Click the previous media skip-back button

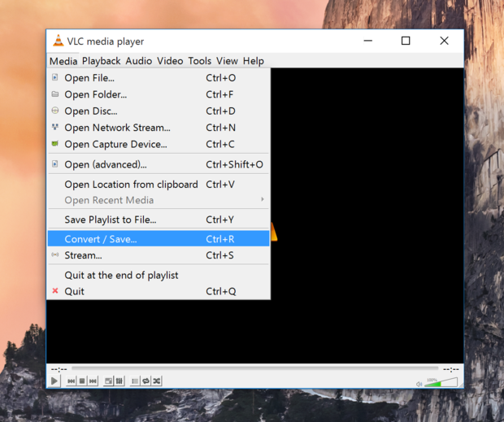point(72,381)
